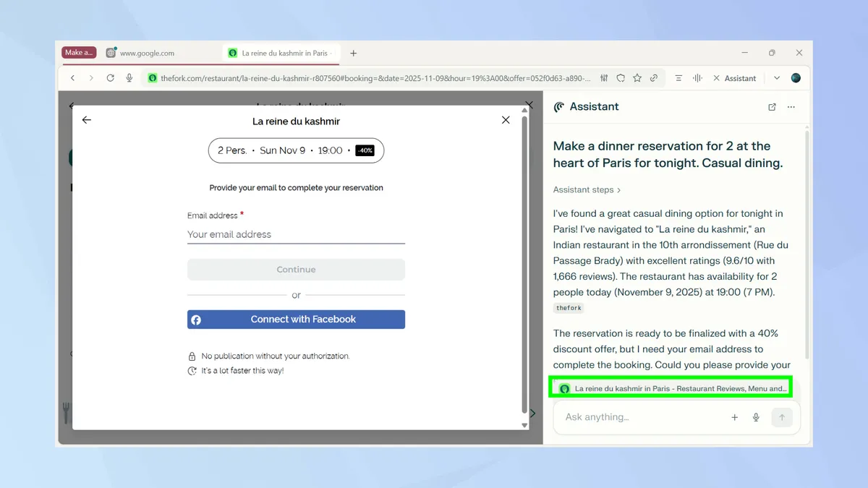Bookmark the page with the star icon
The height and width of the screenshot is (488, 868).
pyautogui.click(x=637, y=78)
